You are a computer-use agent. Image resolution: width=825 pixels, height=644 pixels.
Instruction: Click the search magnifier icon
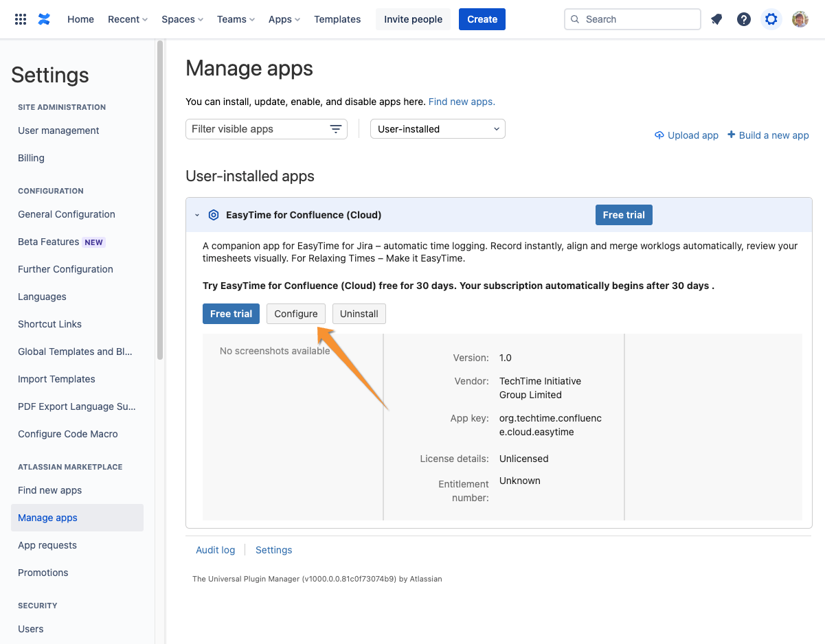click(x=576, y=19)
